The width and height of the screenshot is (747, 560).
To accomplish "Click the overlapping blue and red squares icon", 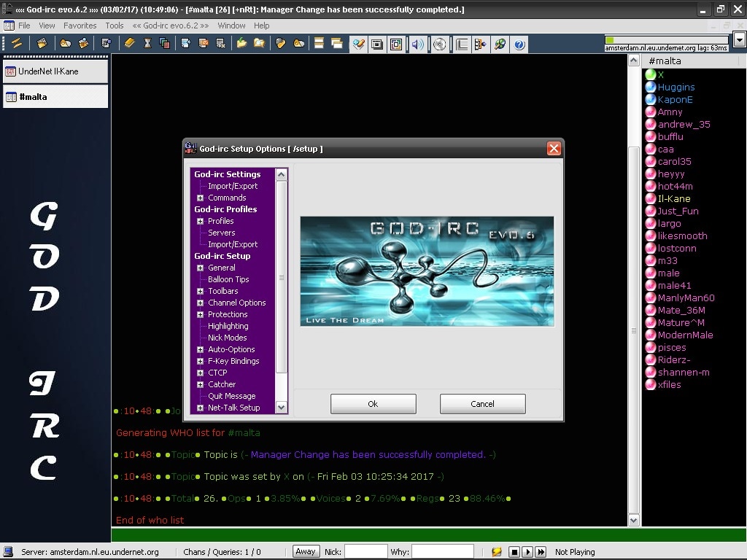I will pos(165,44).
